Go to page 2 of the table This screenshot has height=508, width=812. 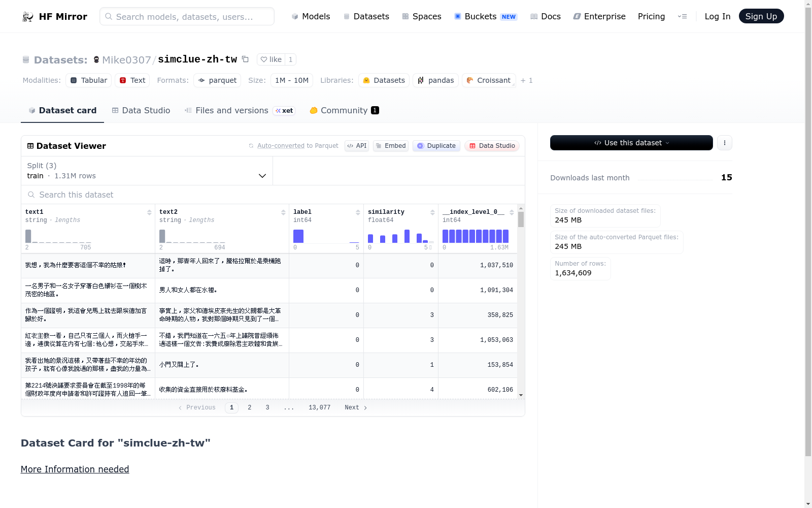[x=250, y=407]
